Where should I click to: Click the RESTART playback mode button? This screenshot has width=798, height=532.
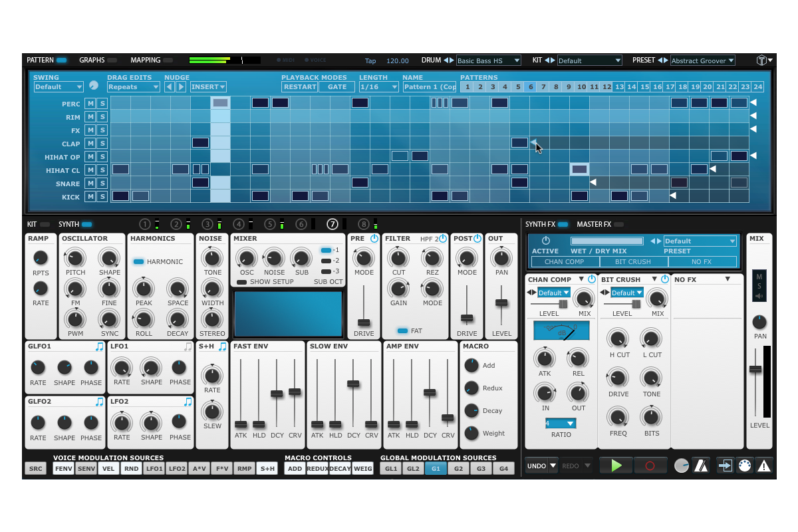pyautogui.click(x=299, y=86)
